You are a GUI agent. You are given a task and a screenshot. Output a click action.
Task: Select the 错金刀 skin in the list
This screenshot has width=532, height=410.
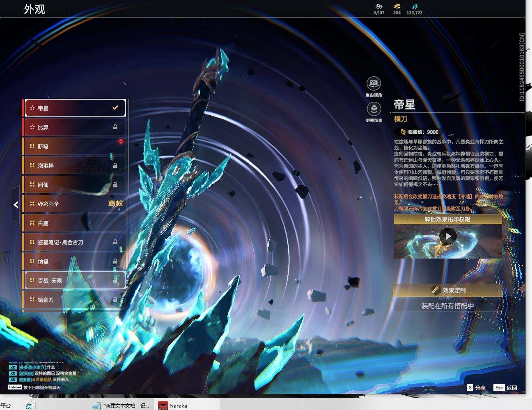point(74,300)
